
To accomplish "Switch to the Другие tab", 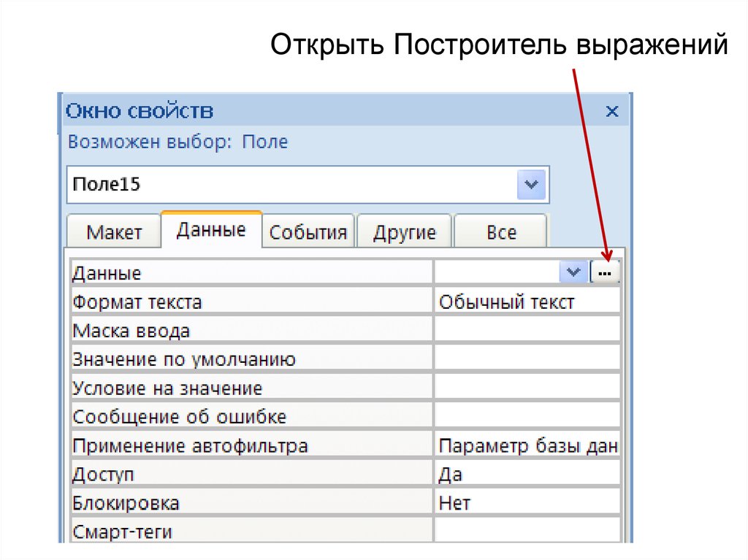I will coord(404,232).
